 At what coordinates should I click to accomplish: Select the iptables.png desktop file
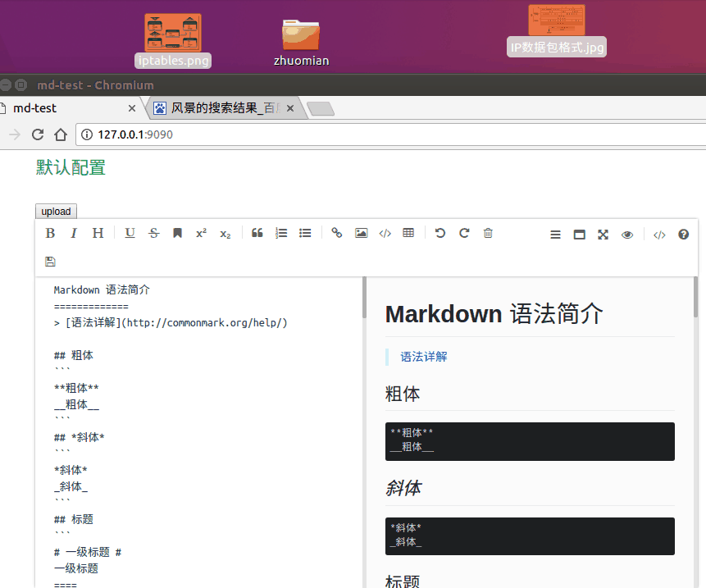coord(173,40)
